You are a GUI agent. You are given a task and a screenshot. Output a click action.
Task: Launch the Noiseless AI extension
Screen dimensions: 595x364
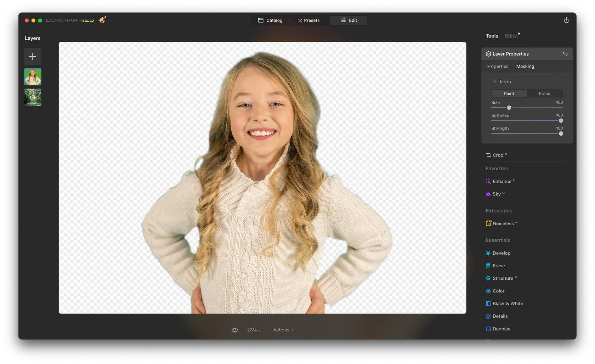pyautogui.click(x=504, y=223)
